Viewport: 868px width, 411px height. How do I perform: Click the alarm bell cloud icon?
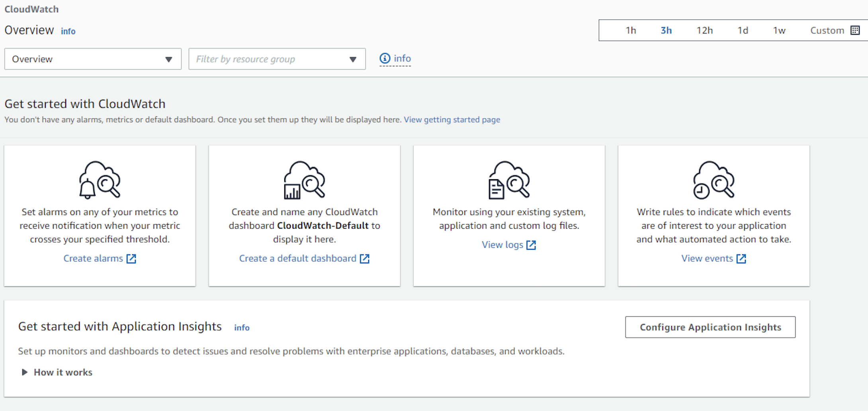coord(100,180)
